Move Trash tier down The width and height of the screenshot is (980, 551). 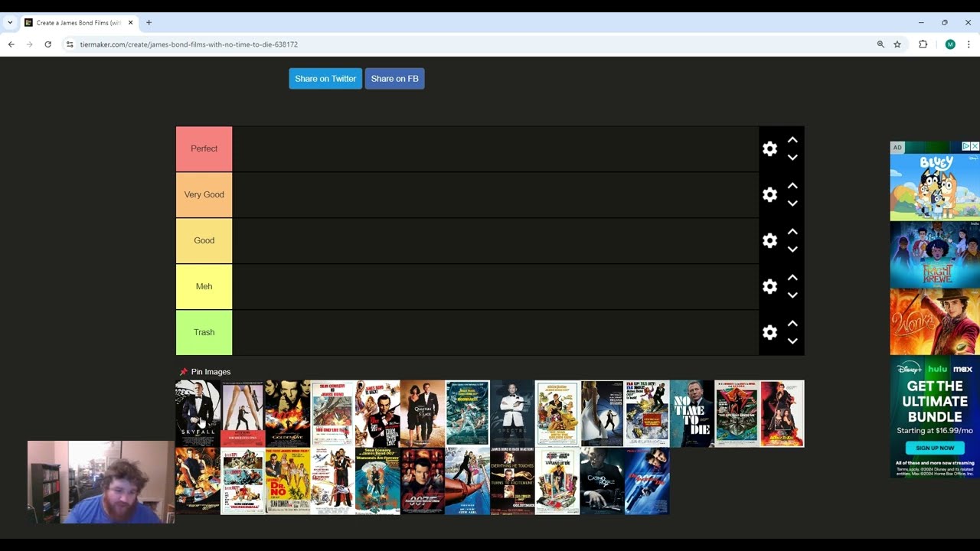792,341
